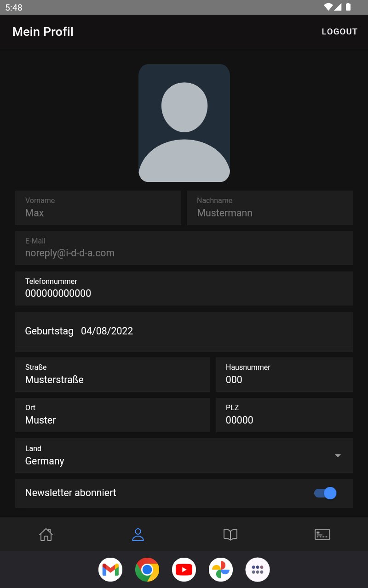Tap the Nachname field showing Mustermann
Screen dimensions: 368x588
270,208
